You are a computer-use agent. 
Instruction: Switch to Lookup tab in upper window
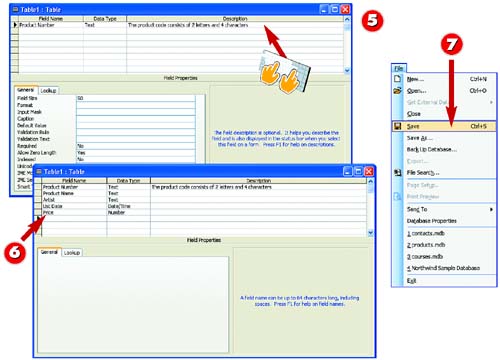pos(48,91)
